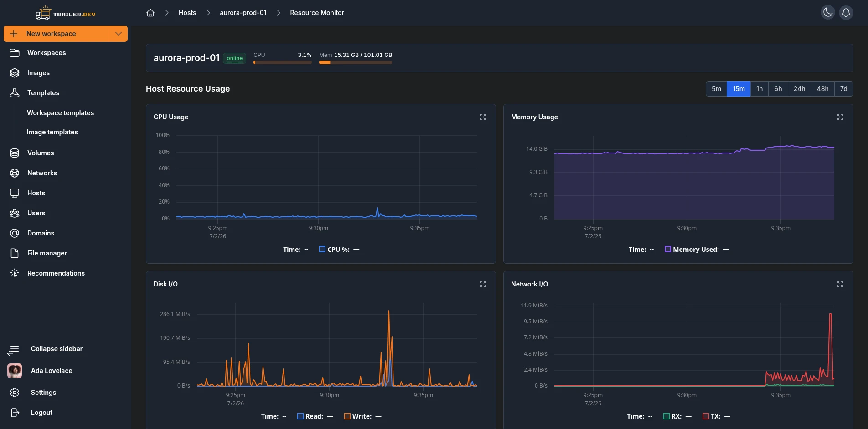Open Ada Lovelace profile avatar
The image size is (868, 429).
pyautogui.click(x=15, y=371)
